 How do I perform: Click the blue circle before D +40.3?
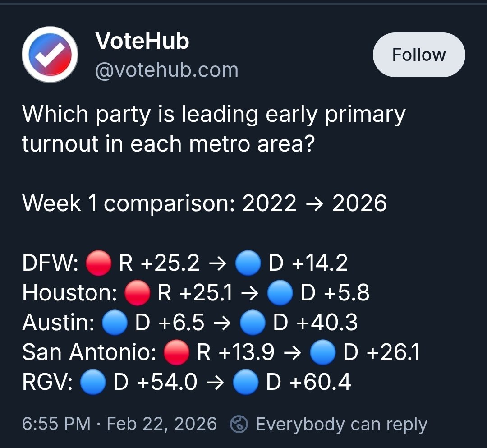253,323
